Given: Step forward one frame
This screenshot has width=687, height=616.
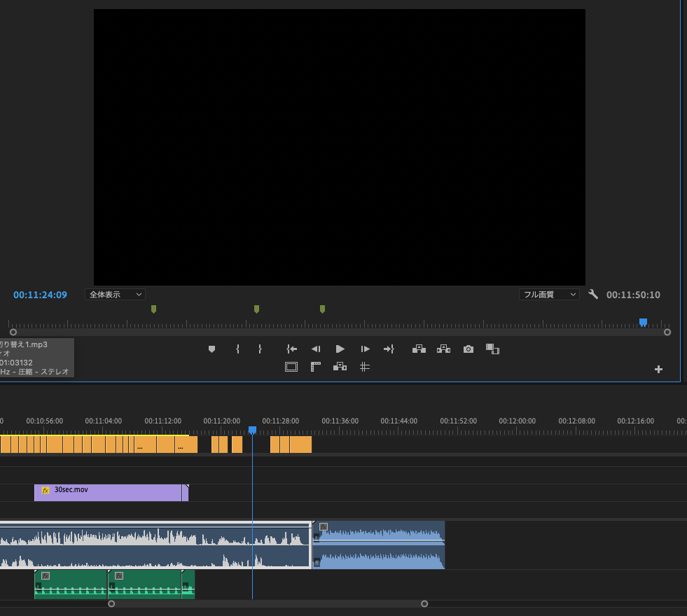Looking at the screenshot, I should pos(365,349).
